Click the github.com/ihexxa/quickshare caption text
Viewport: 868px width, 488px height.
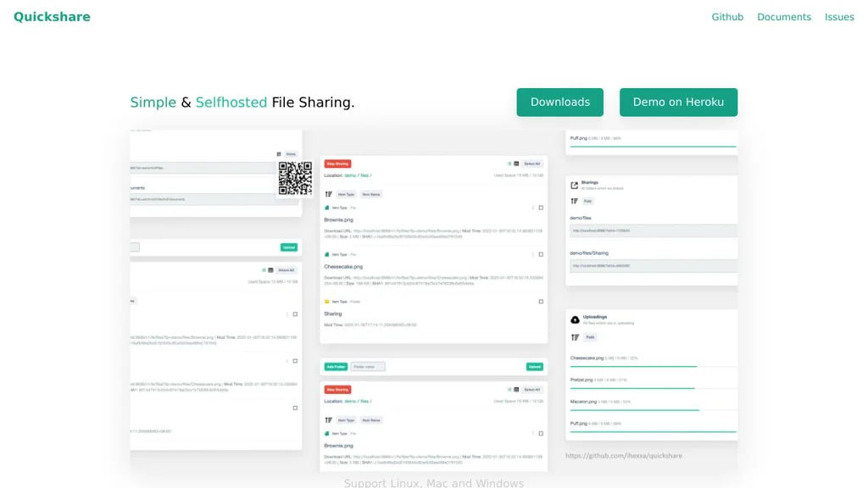623,456
